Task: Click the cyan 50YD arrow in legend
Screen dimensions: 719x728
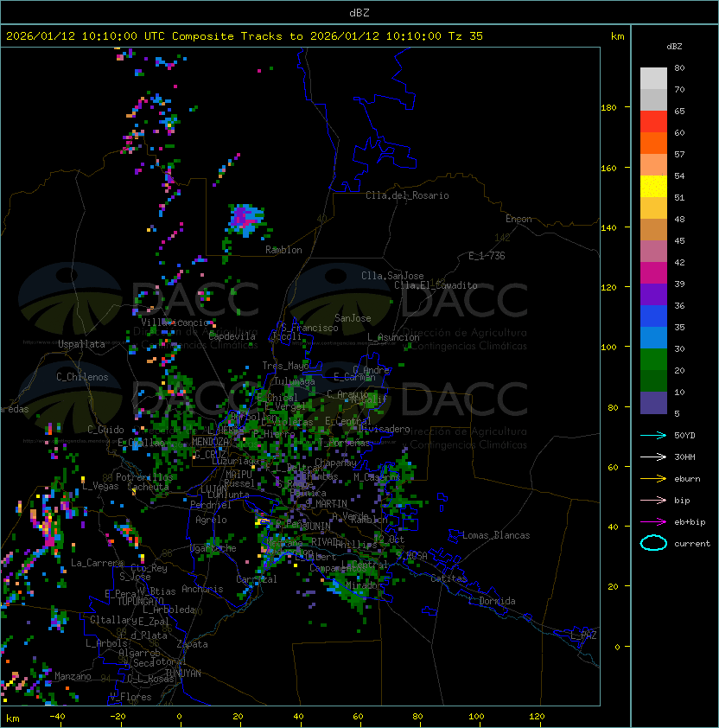Action: point(653,435)
